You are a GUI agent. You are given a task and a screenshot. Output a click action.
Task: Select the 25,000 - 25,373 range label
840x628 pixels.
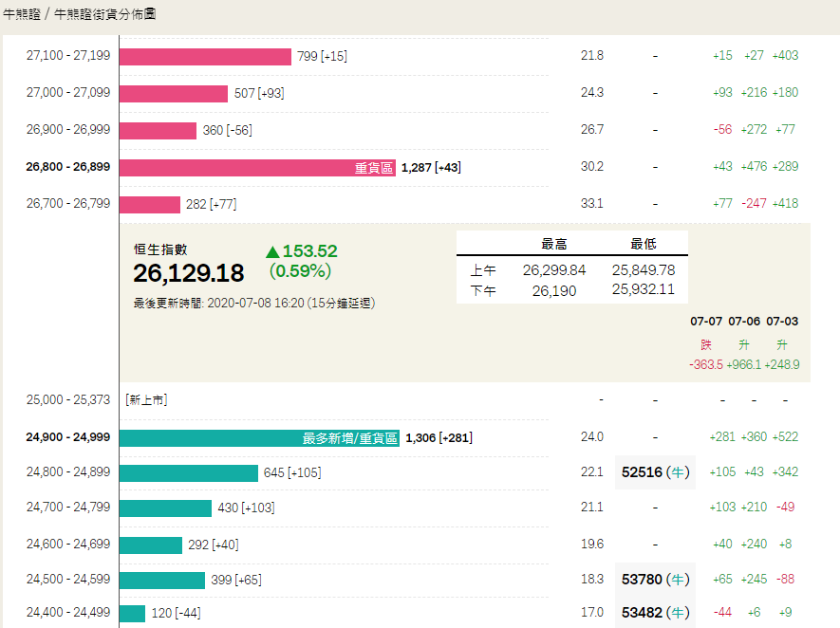[x=68, y=399]
